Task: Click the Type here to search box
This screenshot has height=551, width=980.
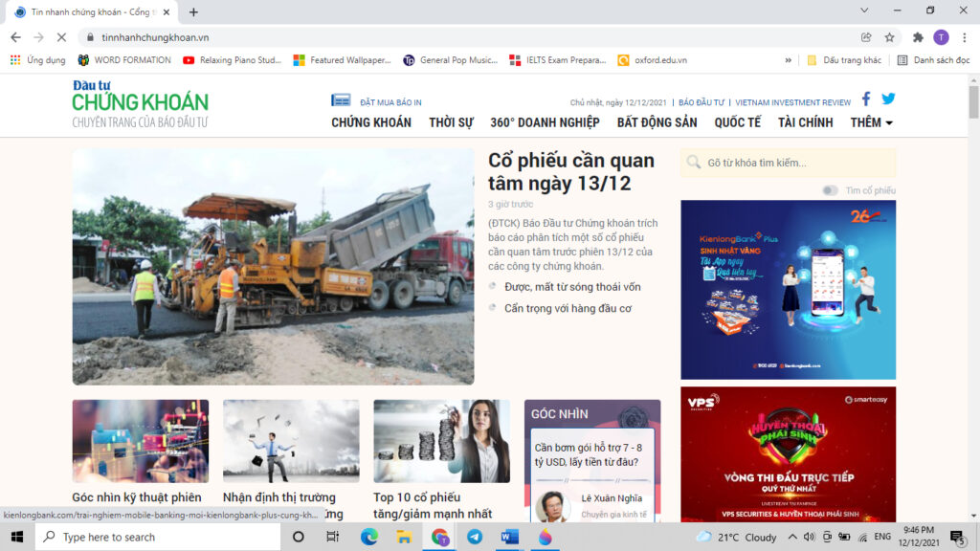Action: point(158,537)
